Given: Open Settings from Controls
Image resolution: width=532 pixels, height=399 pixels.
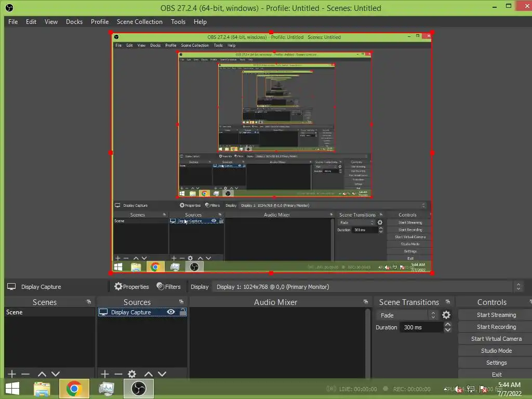Looking at the screenshot, I should pos(496,363).
